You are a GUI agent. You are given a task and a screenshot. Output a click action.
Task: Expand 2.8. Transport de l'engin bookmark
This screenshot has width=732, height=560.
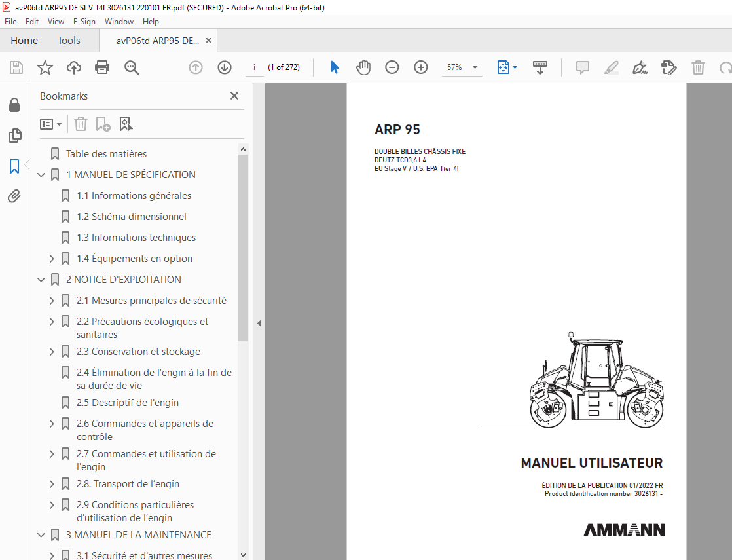pyautogui.click(x=52, y=484)
